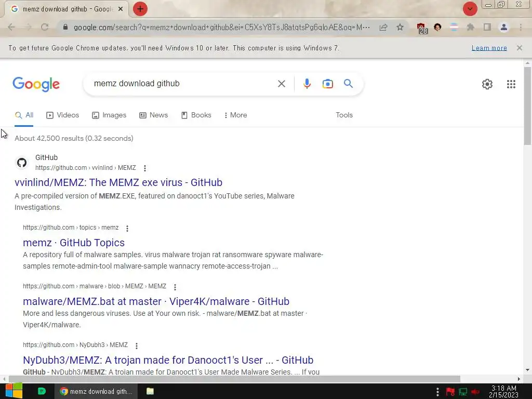Open malware/MEMZ.bat at master Viper4K result
Viewport: 532px width, 399px height.
(156, 301)
